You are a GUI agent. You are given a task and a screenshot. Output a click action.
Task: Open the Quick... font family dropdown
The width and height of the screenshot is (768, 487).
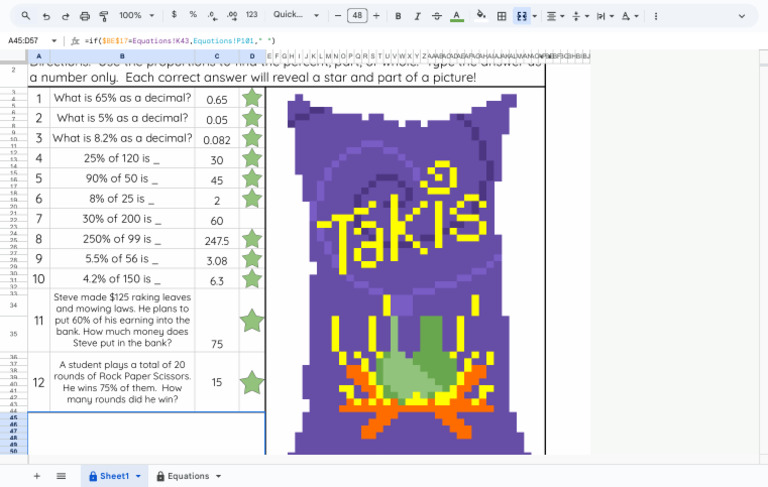pos(296,15)
